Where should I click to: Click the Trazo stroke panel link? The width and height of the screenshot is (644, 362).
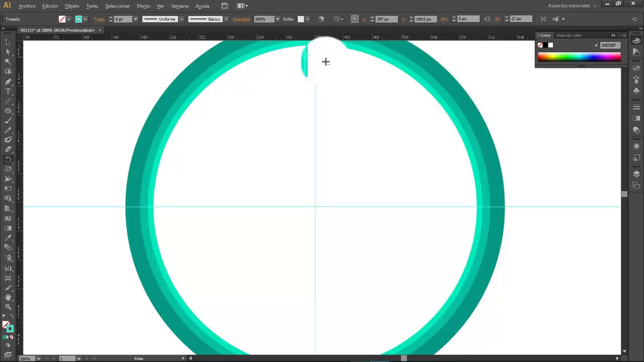(99, 19)
